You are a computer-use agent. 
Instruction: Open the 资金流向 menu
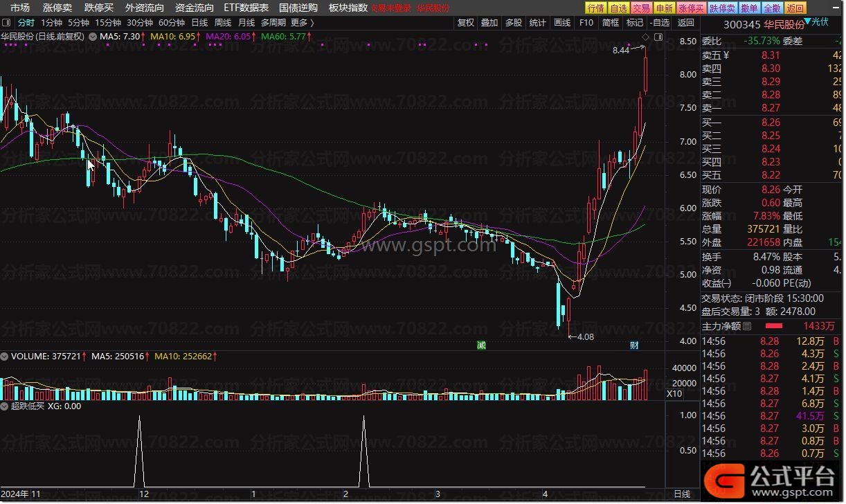pyautogui.click(x=195, y=8)
